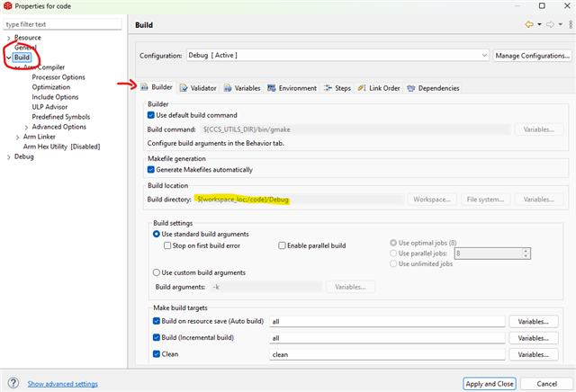Select Use custom build arguments radio

(x=156, y=272)
